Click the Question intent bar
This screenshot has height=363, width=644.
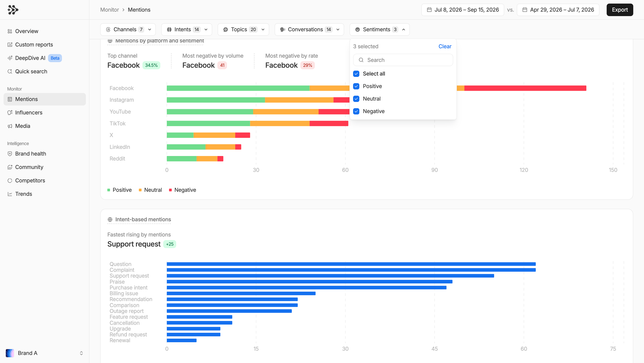click(x=351, y=264)
